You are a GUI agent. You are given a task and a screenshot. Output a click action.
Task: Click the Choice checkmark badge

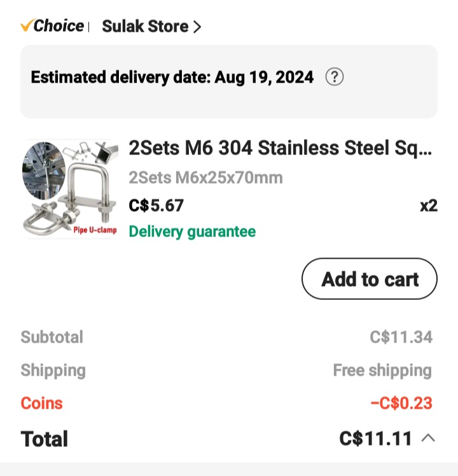(x=52, y=26)
